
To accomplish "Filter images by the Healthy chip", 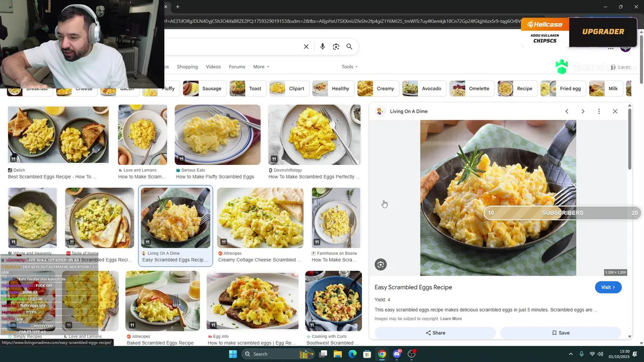I will coord(333,88).
